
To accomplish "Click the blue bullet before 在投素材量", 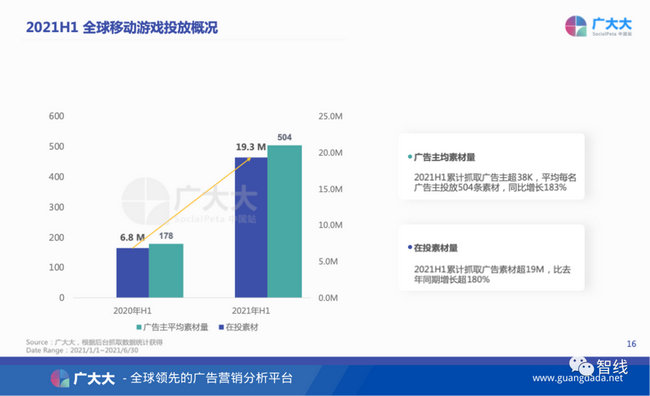I will (x=410, y=248).
